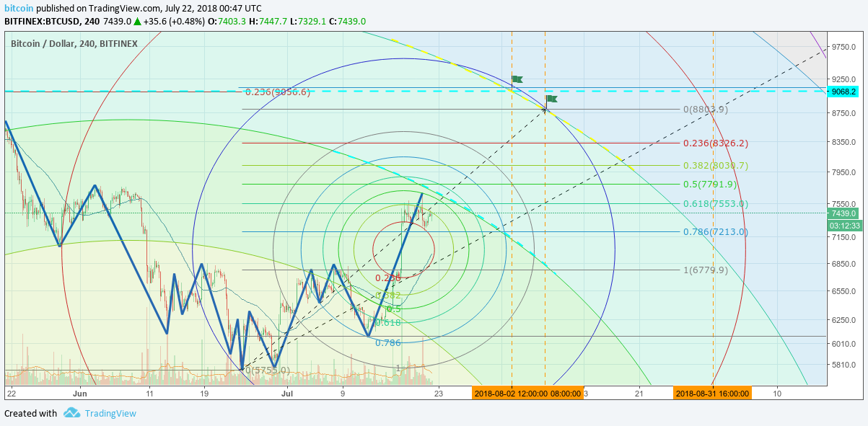Click the 9068.2 price label

pos(843,92)
